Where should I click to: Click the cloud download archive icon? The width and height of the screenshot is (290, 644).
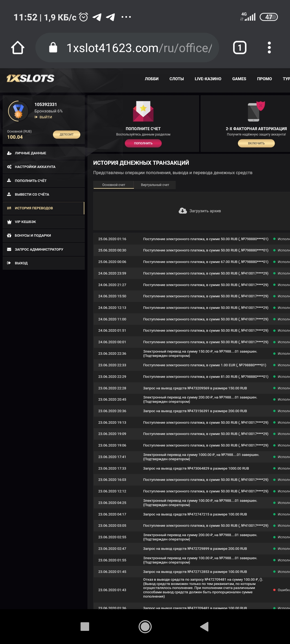(183, 211)
